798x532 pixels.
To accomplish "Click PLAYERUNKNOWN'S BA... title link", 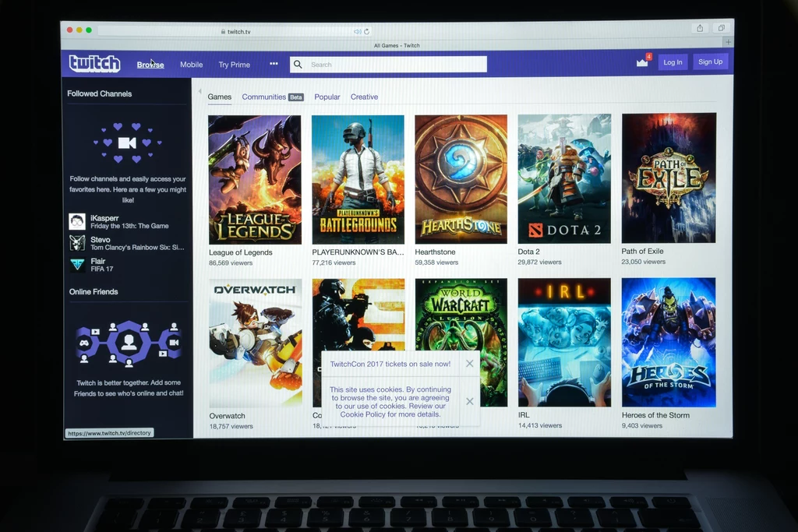I will 358,252.
